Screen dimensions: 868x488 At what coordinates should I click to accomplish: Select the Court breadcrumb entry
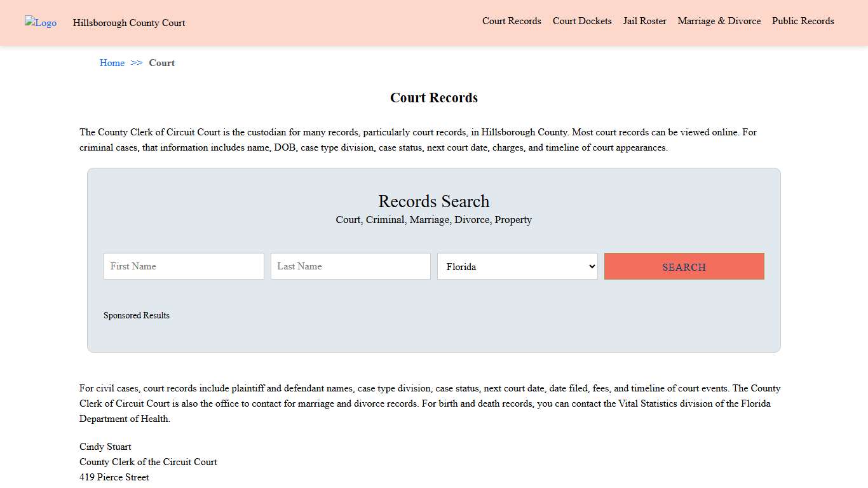point(161,62)
